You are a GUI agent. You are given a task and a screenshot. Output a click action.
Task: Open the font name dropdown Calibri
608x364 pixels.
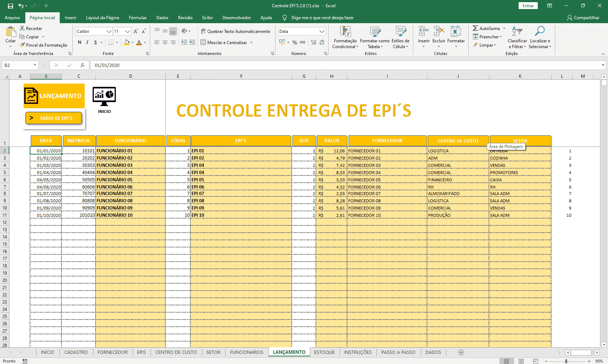(x=109, y=31)
